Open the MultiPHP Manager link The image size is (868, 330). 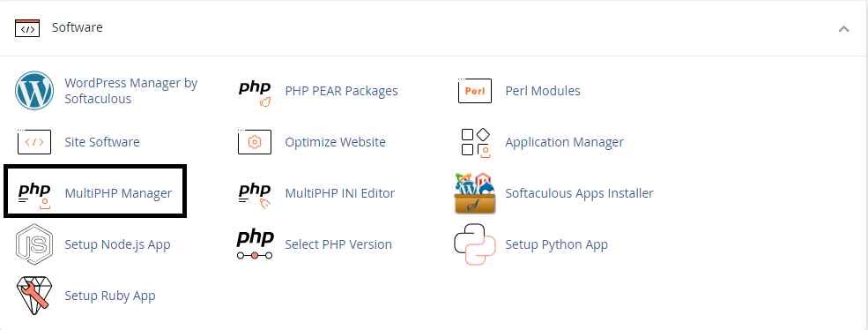(x=118, y=193)
